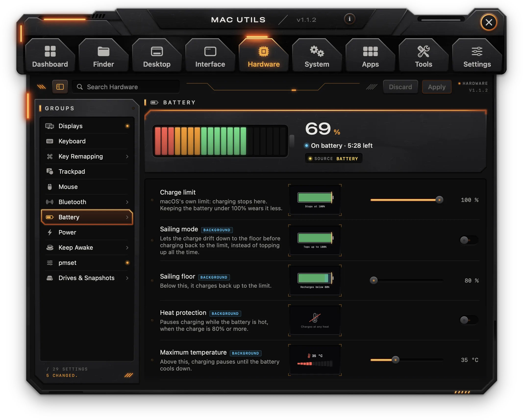The image size is (523, 420).
Task: Switch to the System tab
Action: [x=317, y=56]
